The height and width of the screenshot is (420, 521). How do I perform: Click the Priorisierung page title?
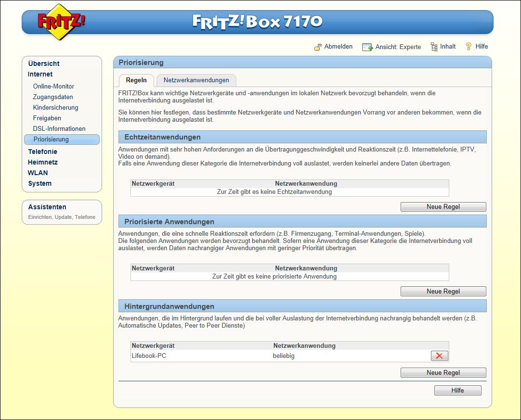tap(141, 63)
